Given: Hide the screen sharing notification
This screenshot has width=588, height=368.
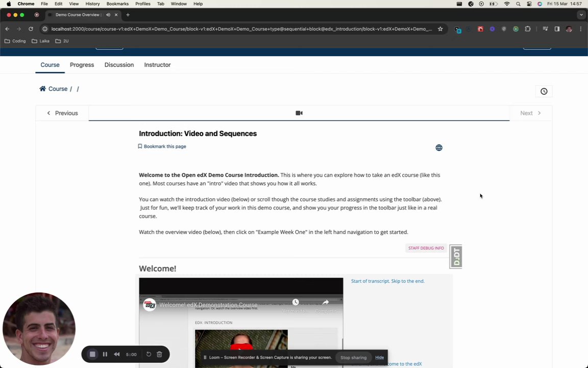Looking at the screenshot, I should pyautogui.click(x=379, y=357).
